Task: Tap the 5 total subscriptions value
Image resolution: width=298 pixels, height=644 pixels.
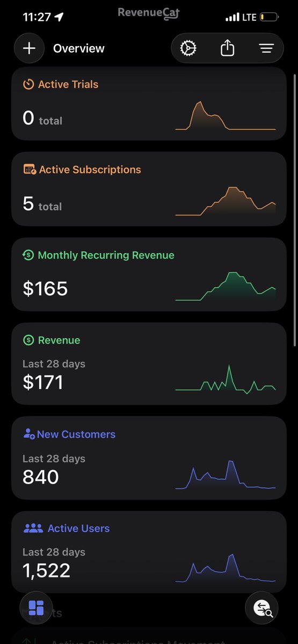Action: tap(42, 204)
